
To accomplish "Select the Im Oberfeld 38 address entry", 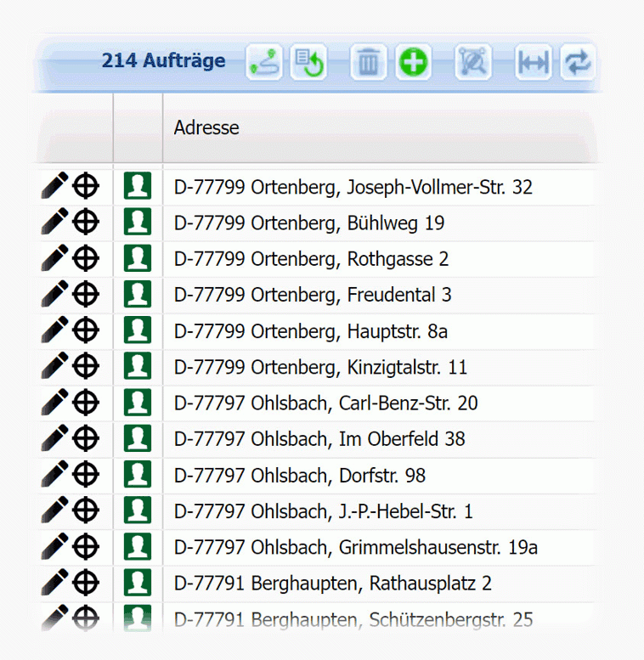I will (x=319, y=439).
